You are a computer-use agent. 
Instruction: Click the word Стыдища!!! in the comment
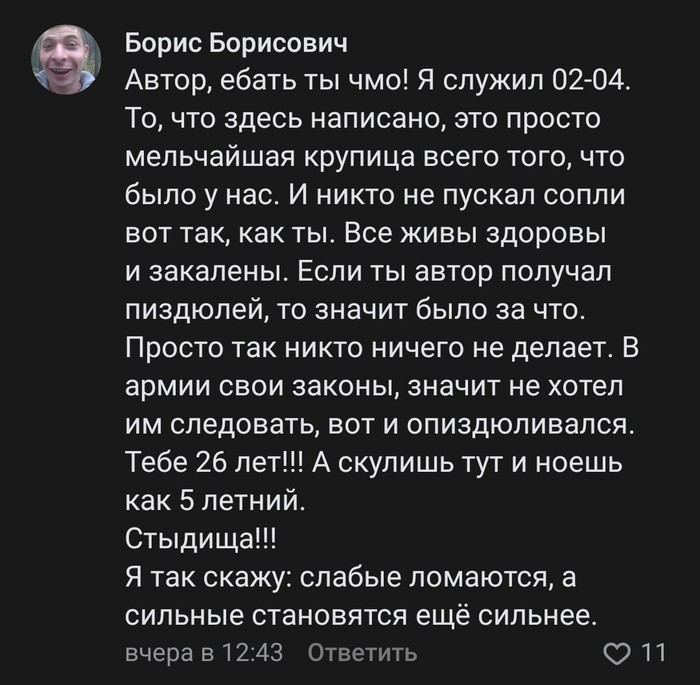coord(201,540)
